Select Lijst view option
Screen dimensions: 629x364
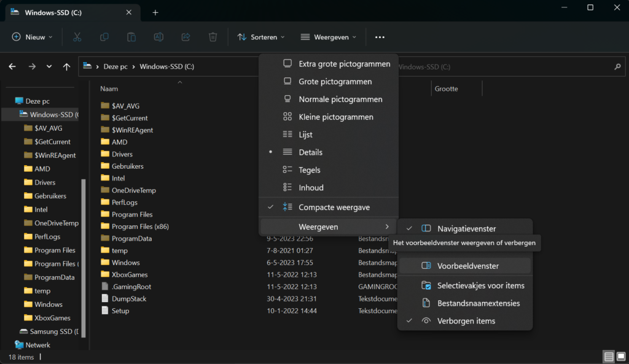point(329,134)
